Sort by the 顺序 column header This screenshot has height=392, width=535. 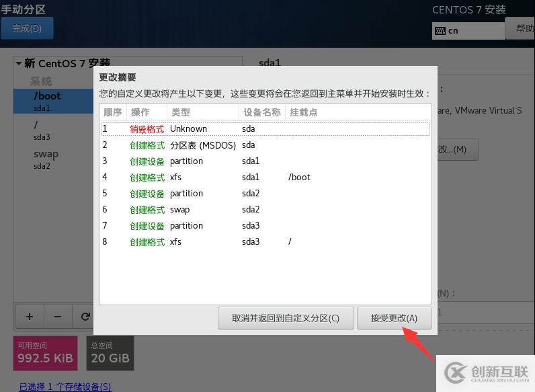(x=113, y=112)
